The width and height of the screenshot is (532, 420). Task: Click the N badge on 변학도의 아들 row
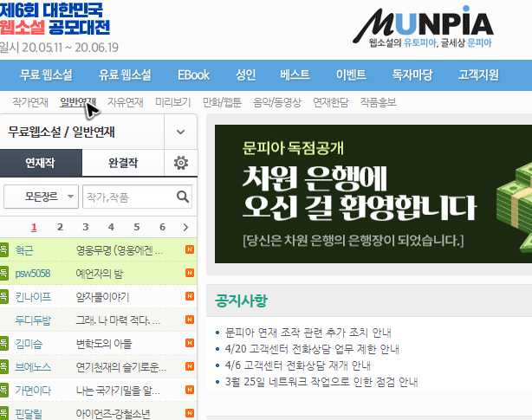[x=190, y=343]
